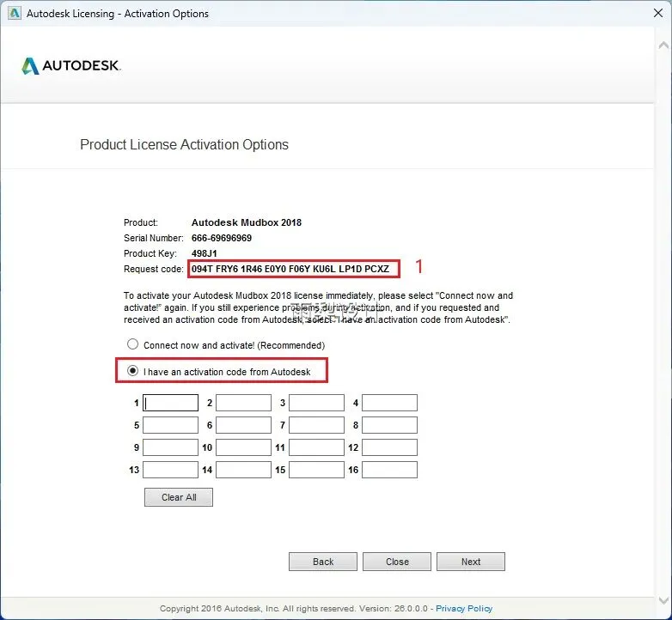Close the Autodesk Licensing window with X
The image size is (672, 620).
click(x=658, y=13)
